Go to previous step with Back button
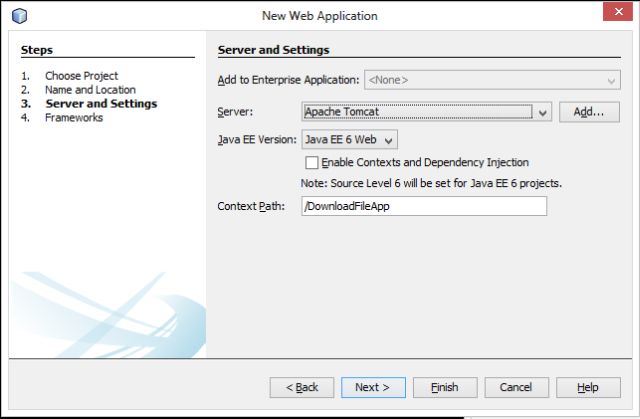Viewport: 640px width, 419px height. click(302, 387)
